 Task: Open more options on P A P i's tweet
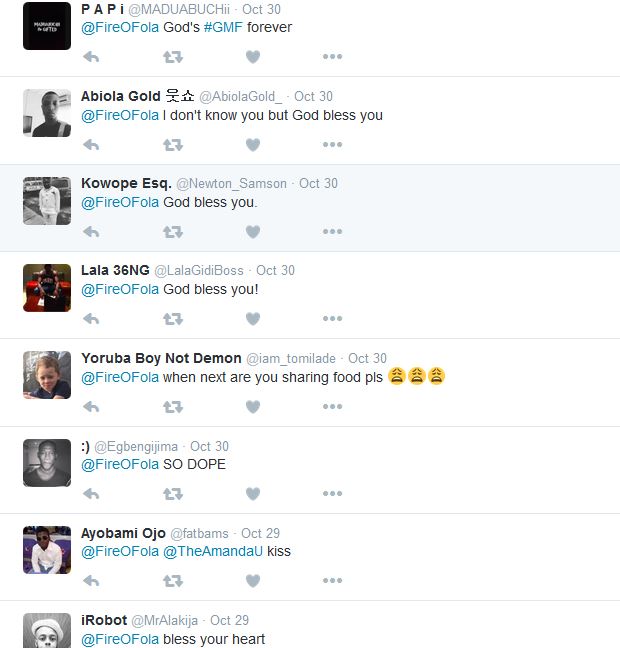point(333,57)
